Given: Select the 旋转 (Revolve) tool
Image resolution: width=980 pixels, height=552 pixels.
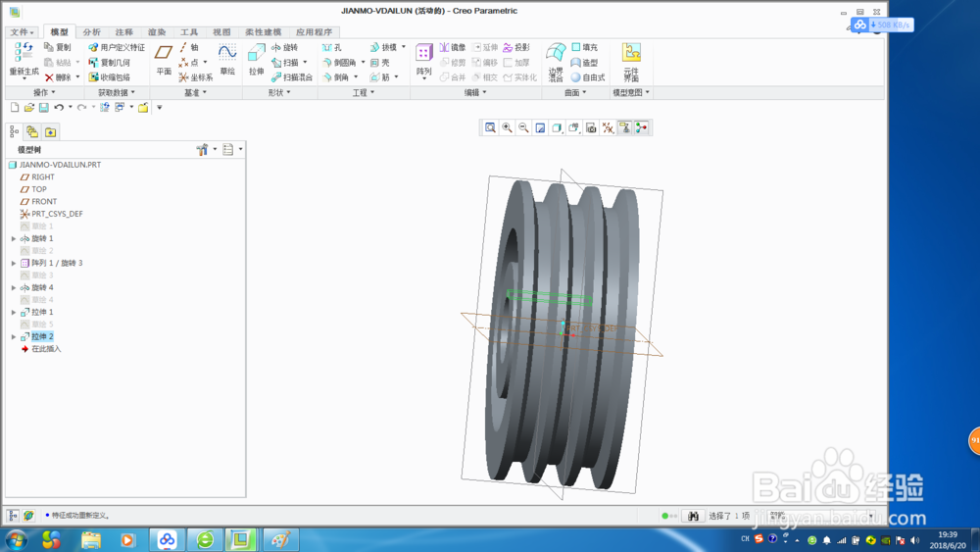Looking at the screenshot, I should (285, 47).
